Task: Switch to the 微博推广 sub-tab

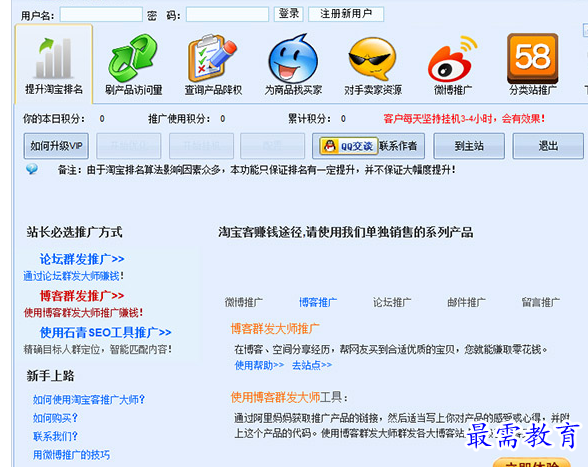Action: 244,302
